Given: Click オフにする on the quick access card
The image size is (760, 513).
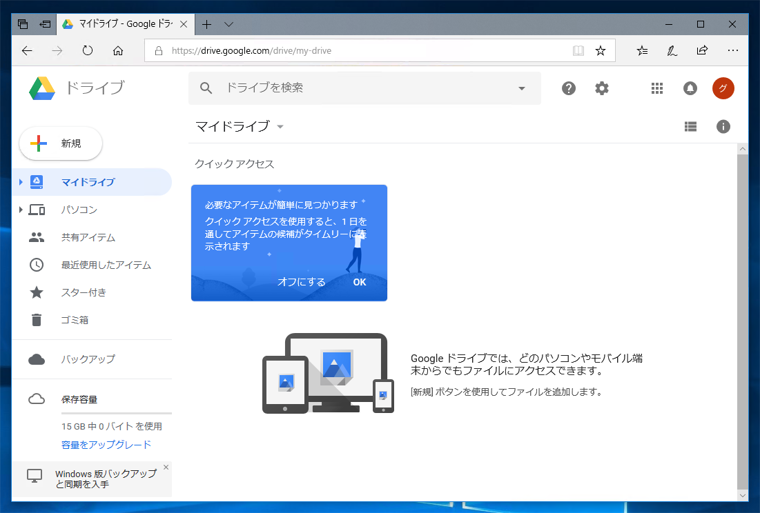Looking at the screenshot, I should click(301, 282).
